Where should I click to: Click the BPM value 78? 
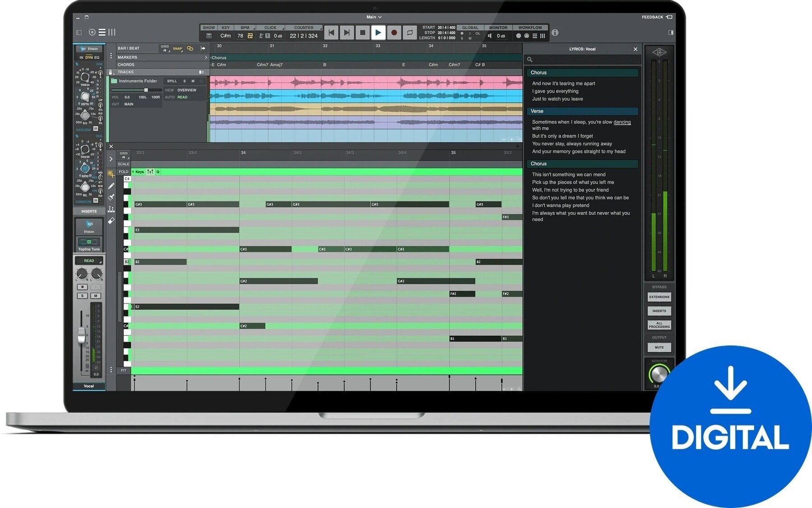pyautogui.click(x=240, y=36)
